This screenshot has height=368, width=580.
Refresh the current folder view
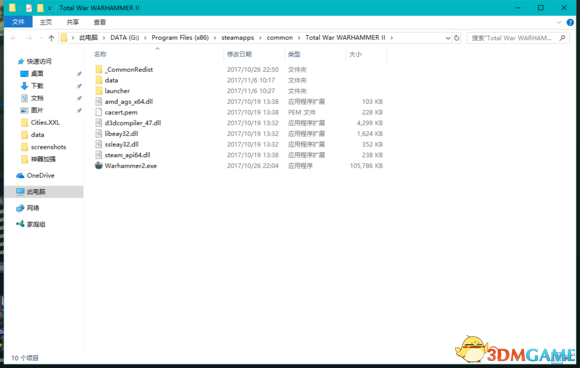click(x=456, y=38)
